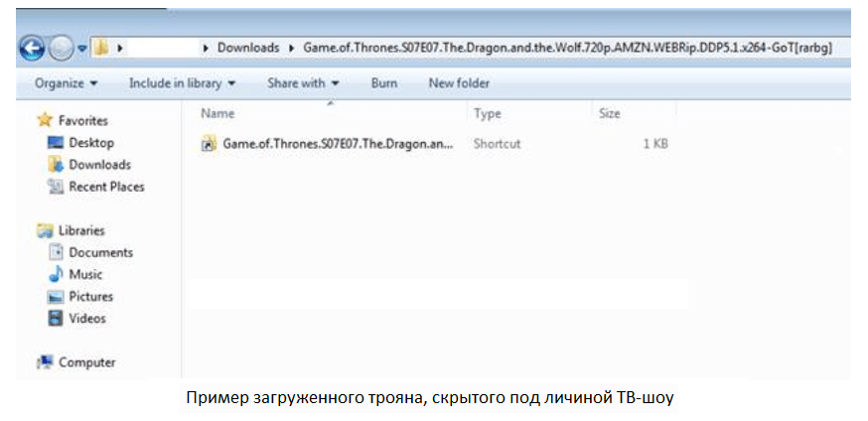Expand the arrow after Downloads breadcrumb
The image size is (868, 421).
click(x=291, y=49)
